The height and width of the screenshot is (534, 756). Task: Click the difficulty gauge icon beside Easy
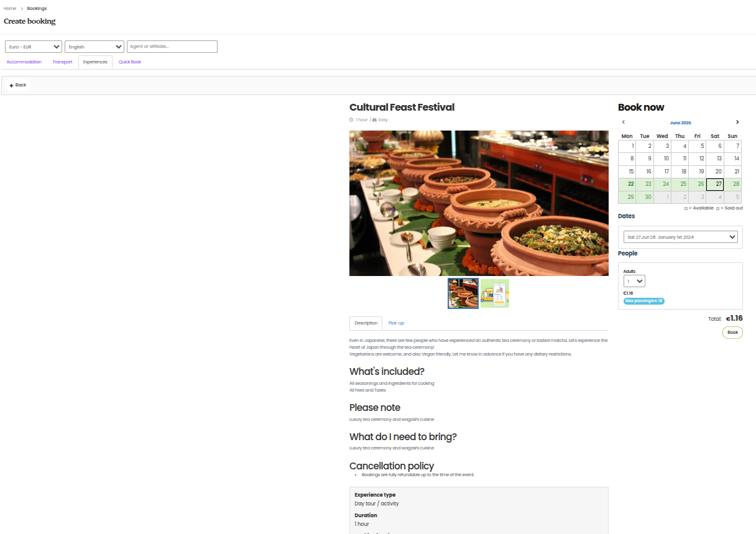(x=374, y=119)
